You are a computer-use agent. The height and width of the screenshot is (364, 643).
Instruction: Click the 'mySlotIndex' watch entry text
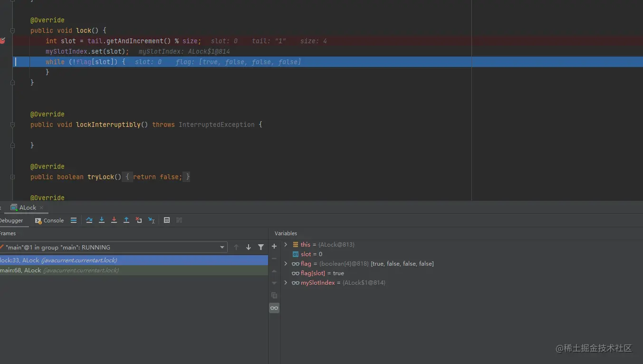click(x=318, y=283)
